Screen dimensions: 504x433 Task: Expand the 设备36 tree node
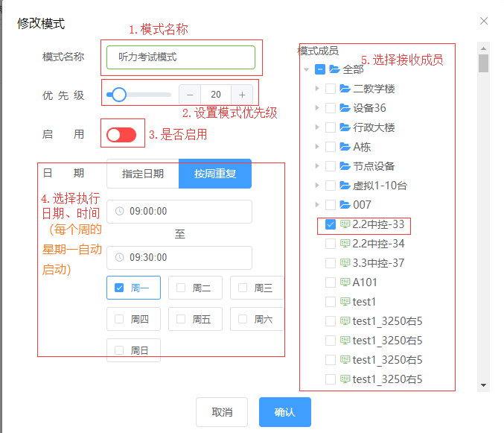pos(317,108)
